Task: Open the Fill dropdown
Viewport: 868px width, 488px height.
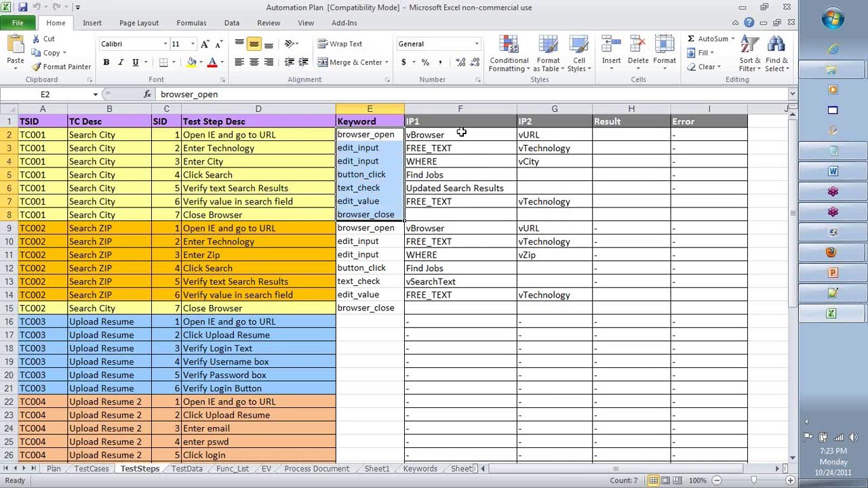Action: 701,53
